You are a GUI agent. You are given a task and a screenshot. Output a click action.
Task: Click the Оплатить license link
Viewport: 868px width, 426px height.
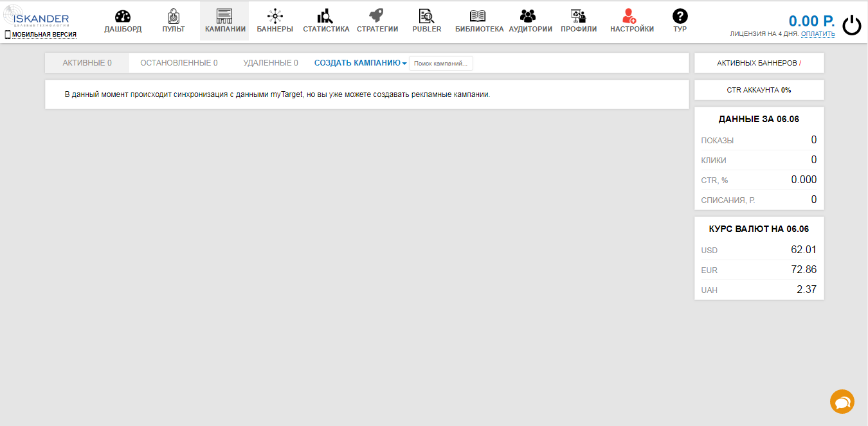pyautogui.click(x=818, y=33)
